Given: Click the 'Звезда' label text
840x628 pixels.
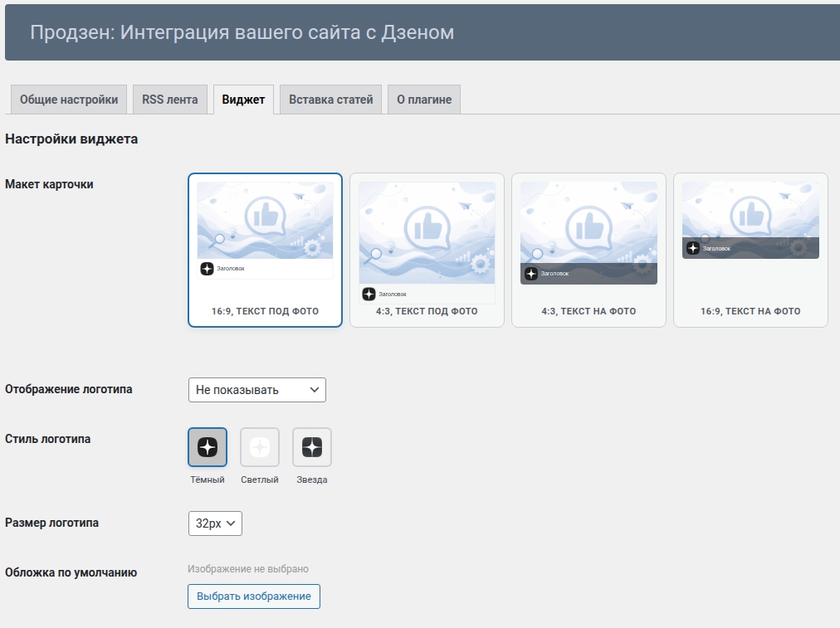Looking at the screenshot, I should [x=312, y=480].
